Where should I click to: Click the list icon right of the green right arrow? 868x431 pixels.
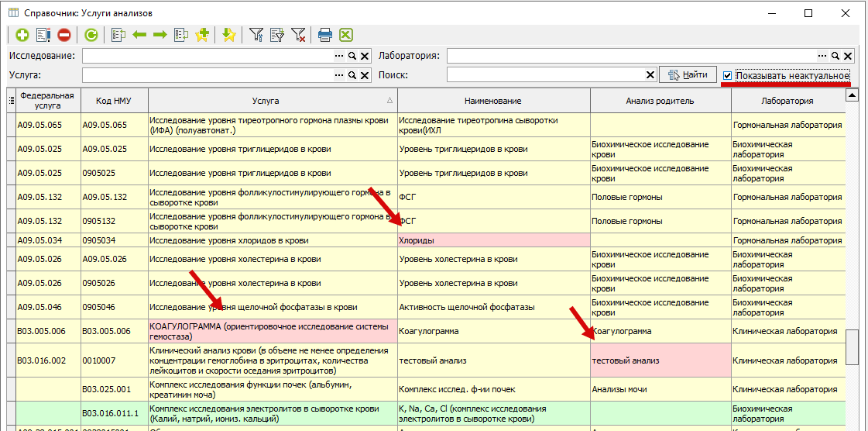(181, 36)
